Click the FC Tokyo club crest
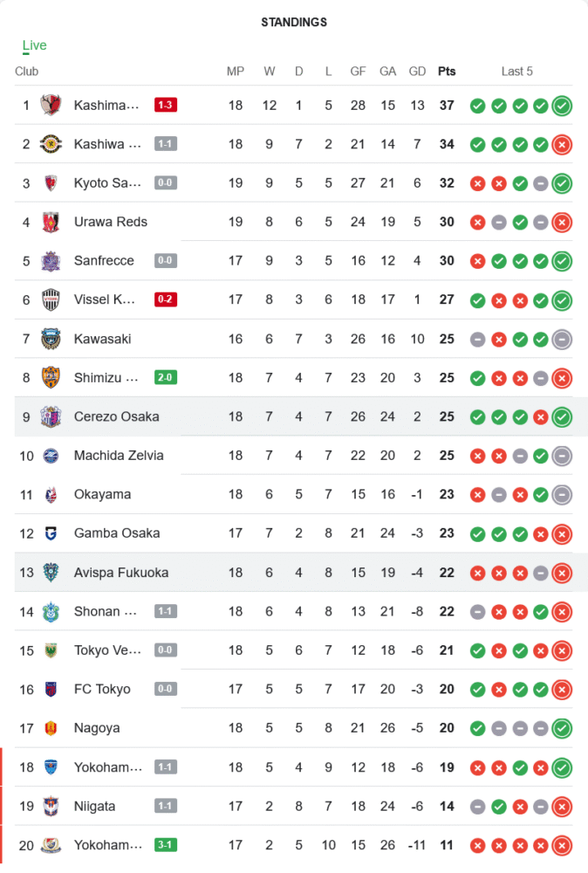 (51, 689)
